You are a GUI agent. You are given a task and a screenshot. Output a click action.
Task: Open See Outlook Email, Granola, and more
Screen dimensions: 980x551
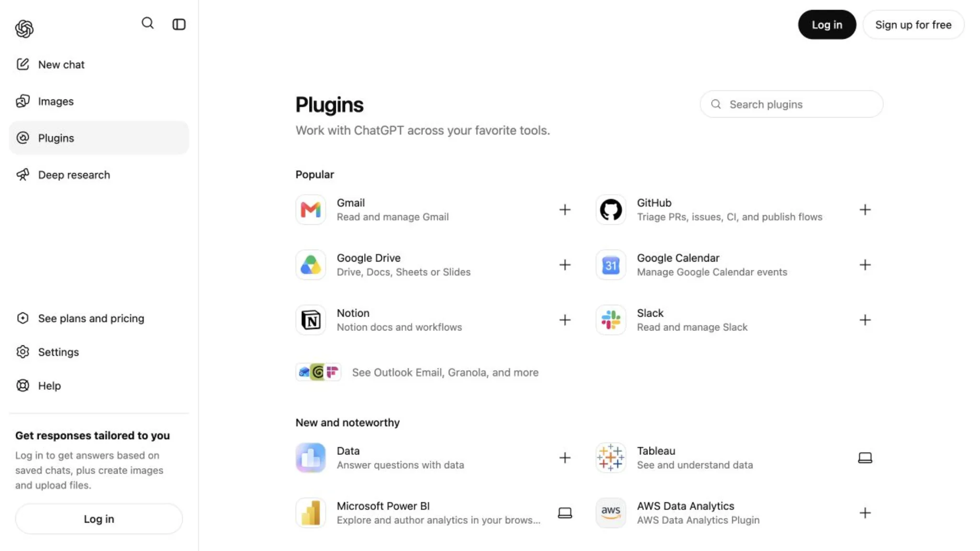click(x=445, y=373)
